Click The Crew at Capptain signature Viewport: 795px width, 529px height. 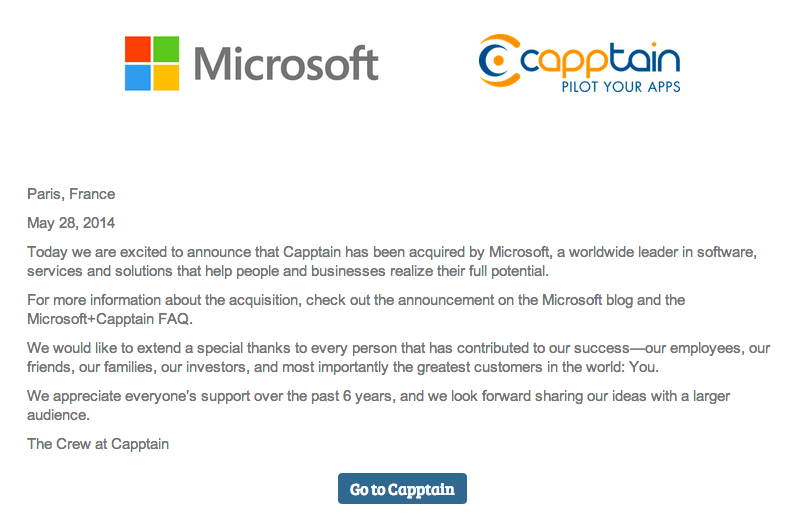click(98, 444)
